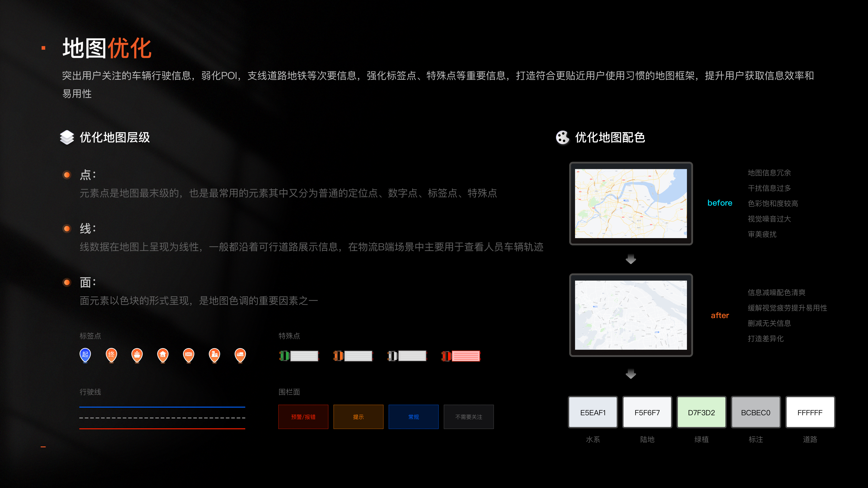Click the orange bullet beside 点:
Viewport: 868px width, 488px height.
[67, 175]
